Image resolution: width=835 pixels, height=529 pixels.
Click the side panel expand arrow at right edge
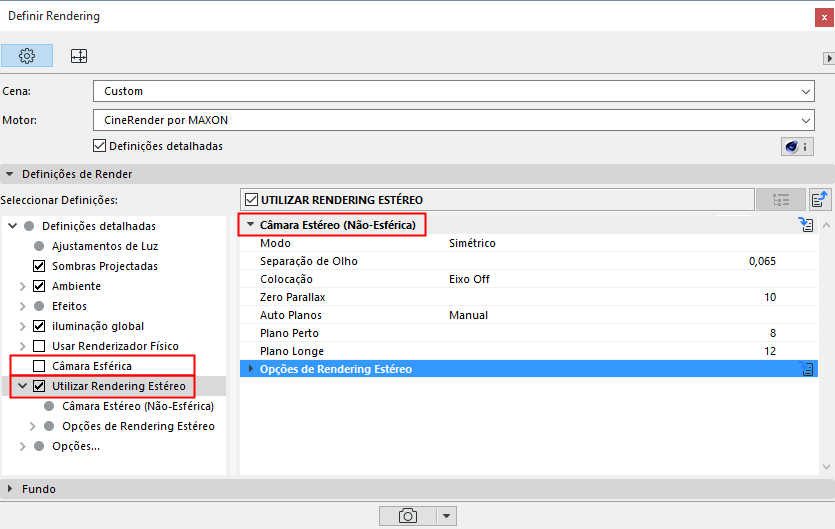(x=829, y=58)
